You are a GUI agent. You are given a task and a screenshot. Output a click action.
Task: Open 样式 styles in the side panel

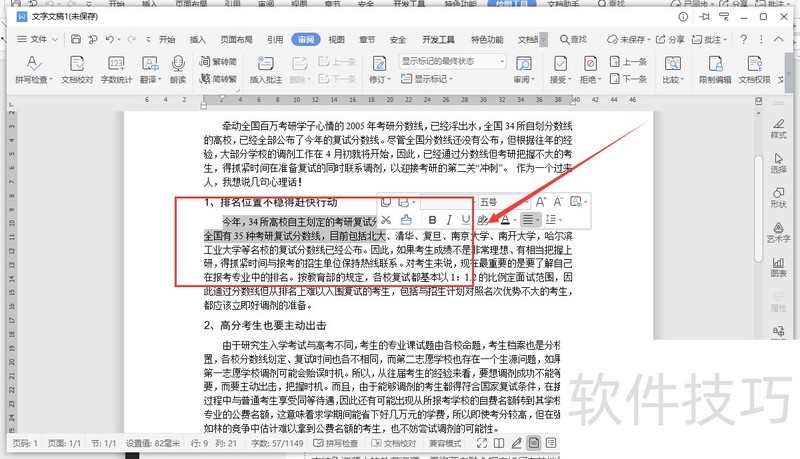pos(778,129)
